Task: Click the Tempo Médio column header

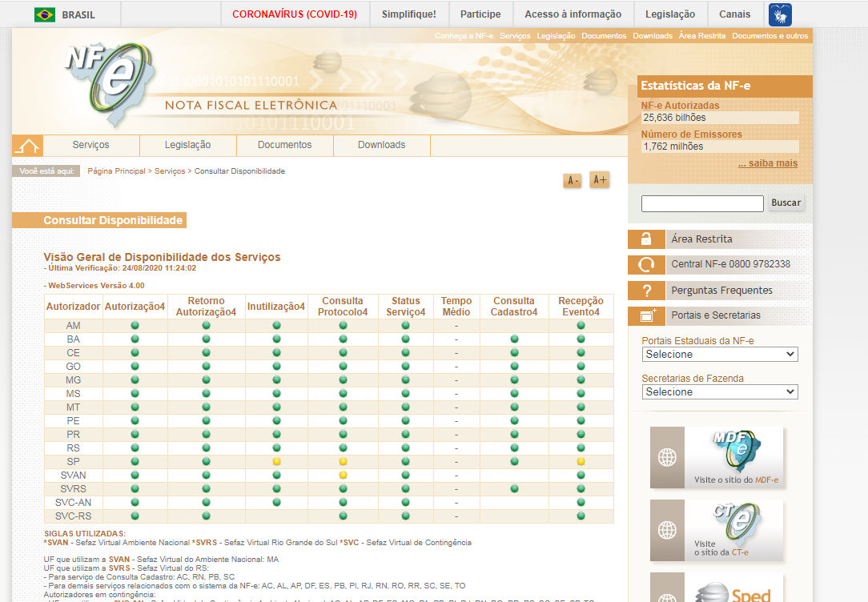Action: pyautogui.click(x=456, y=307)
